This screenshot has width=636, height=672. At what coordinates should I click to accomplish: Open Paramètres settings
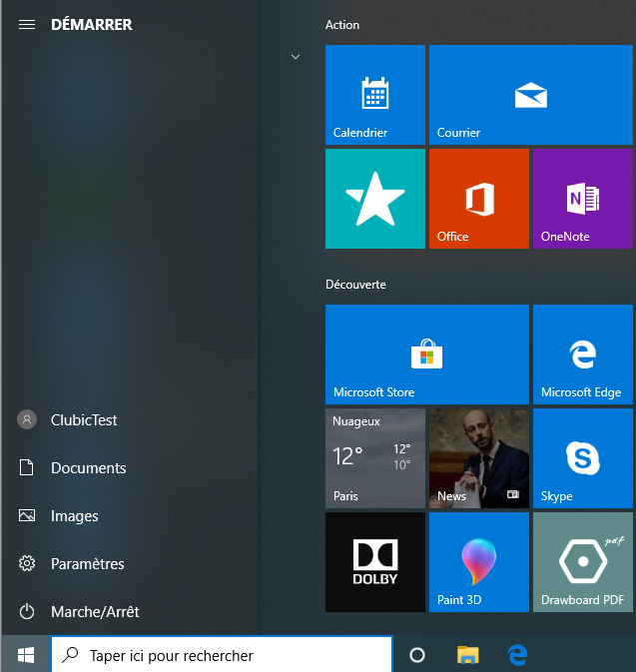[129, 563]
